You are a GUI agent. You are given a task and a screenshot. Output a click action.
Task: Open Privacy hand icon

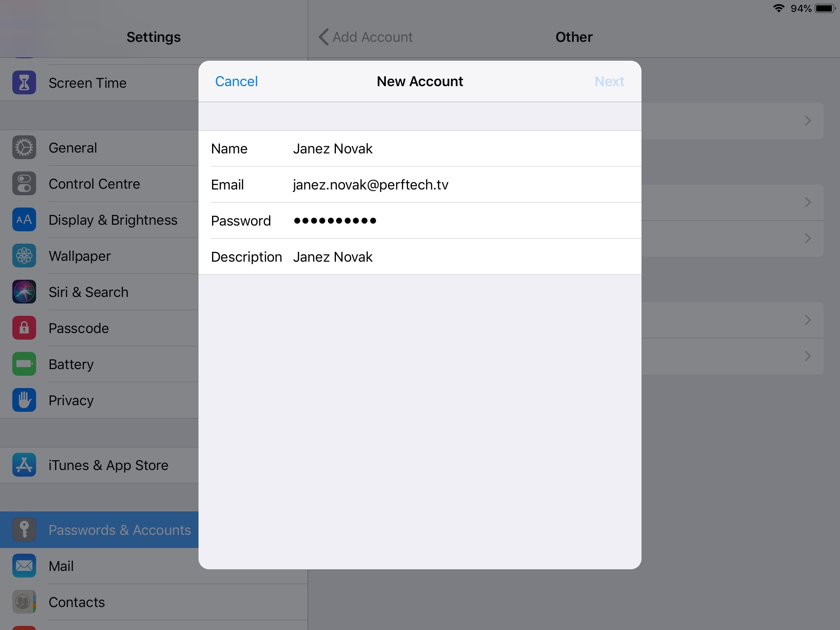pyautogui.click(x=24, y=400)
